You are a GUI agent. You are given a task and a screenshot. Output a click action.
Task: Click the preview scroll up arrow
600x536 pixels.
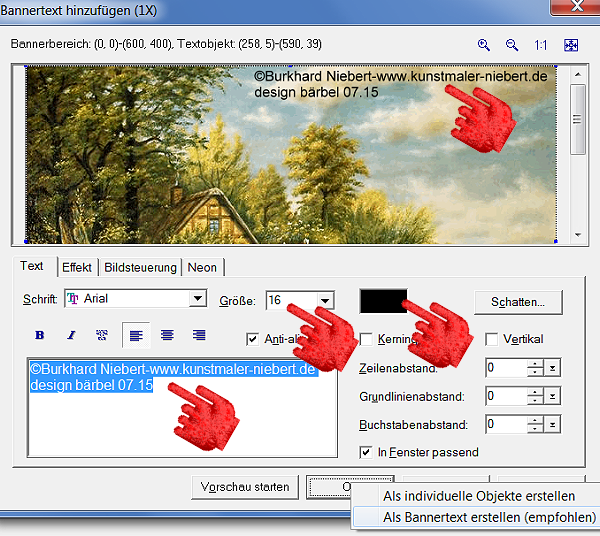pos(578,74)
